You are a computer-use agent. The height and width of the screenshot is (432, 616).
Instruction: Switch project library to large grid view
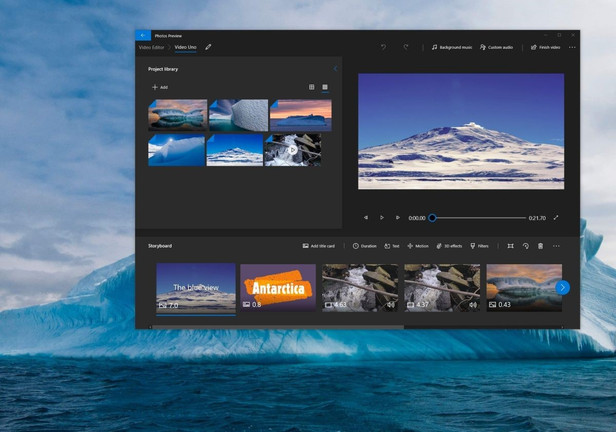(x=325, y=87)
